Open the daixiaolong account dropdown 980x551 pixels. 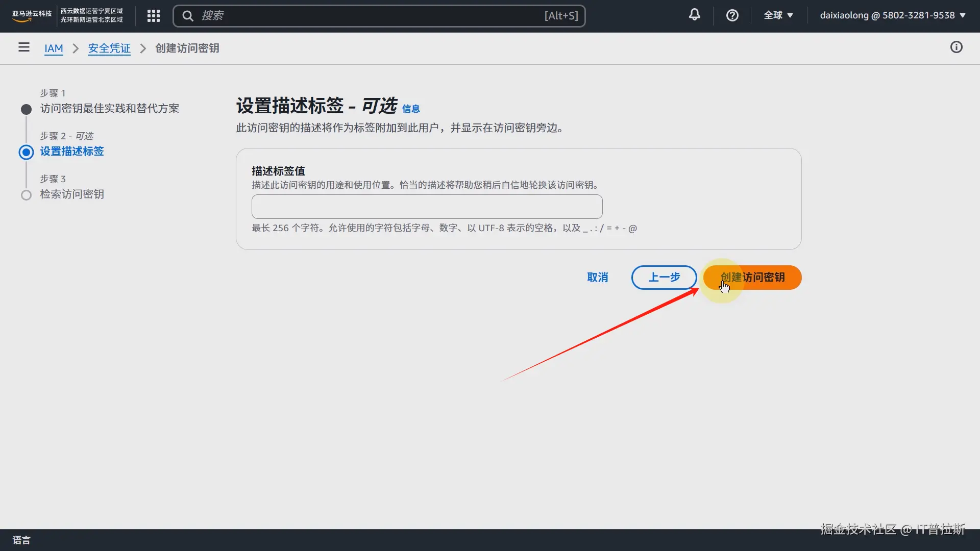click(x=892, y=15)
